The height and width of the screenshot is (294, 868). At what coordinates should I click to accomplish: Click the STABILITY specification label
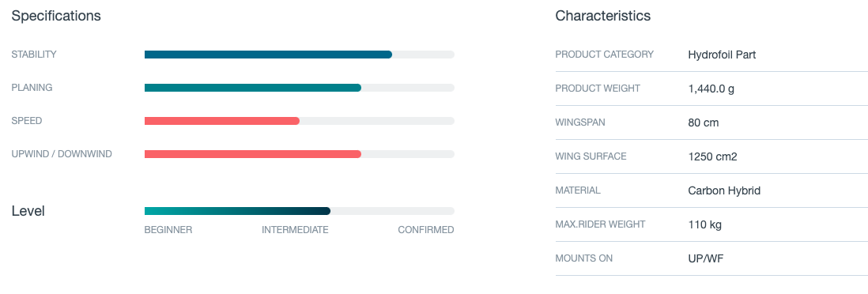(x=34, y=55)
